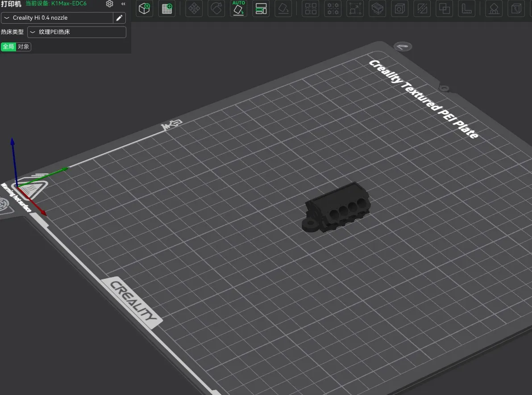Click the toolbar icon right of ruler
The height and width of the screenshot is (395, 532).
(494, 8)
